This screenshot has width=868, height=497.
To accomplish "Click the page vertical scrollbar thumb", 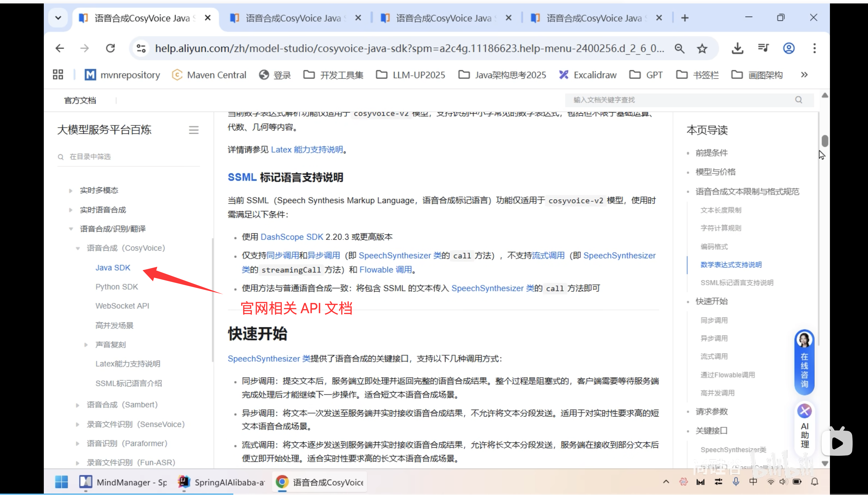I will tap(825, 141).
